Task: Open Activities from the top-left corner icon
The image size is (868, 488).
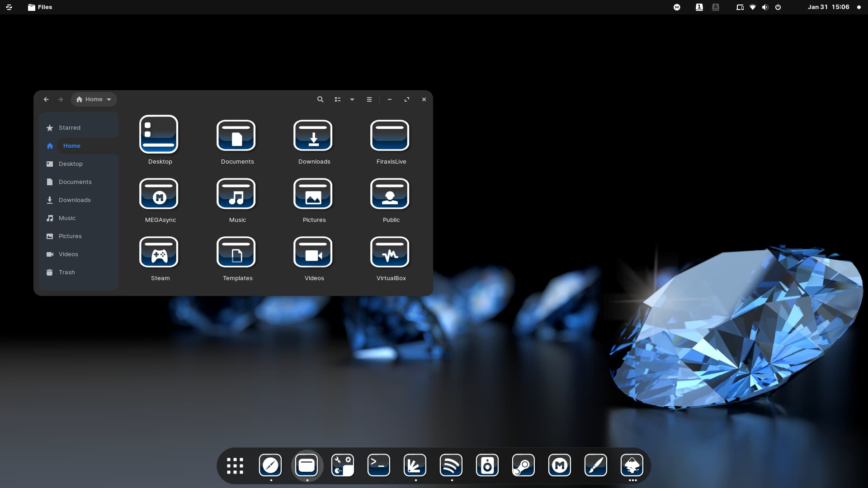Action: [9, 7]
